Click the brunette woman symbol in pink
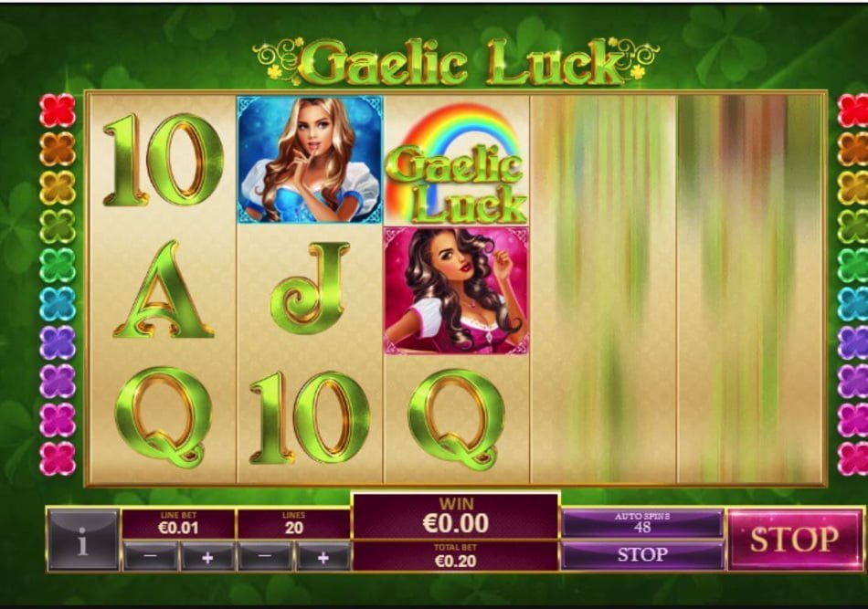The height and width of the screenshot is (609, 868). coord(457,290)
